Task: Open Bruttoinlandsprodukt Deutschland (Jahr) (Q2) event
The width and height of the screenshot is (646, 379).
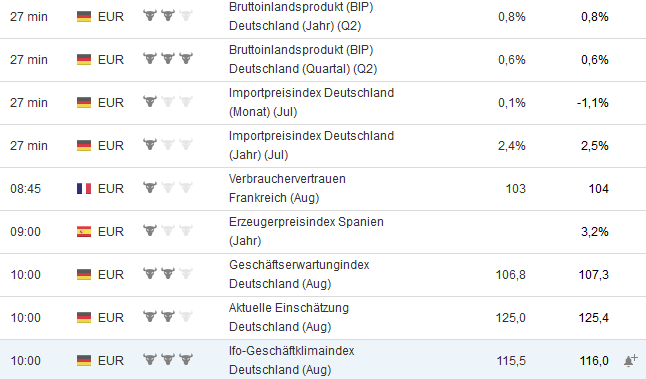Action: point(301,16)
